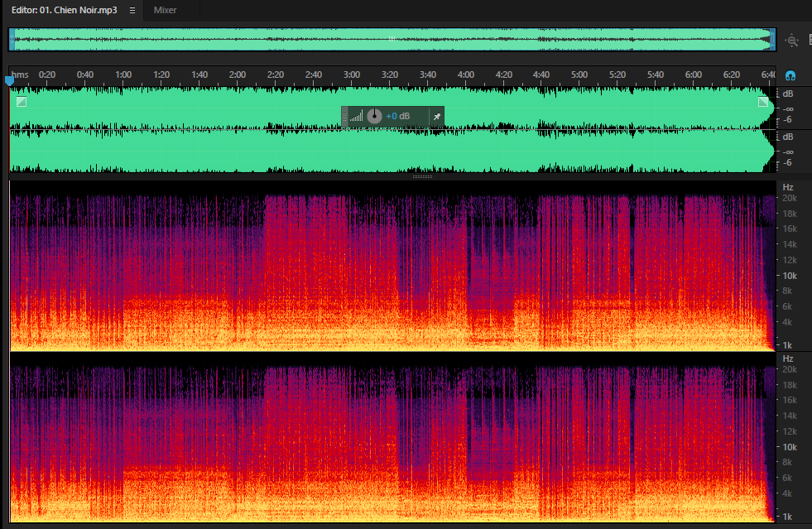The height and width of the screenshot is (529, 812).
Task: Click the navigator's left blue zoom handle
Action: pos(12,40)
